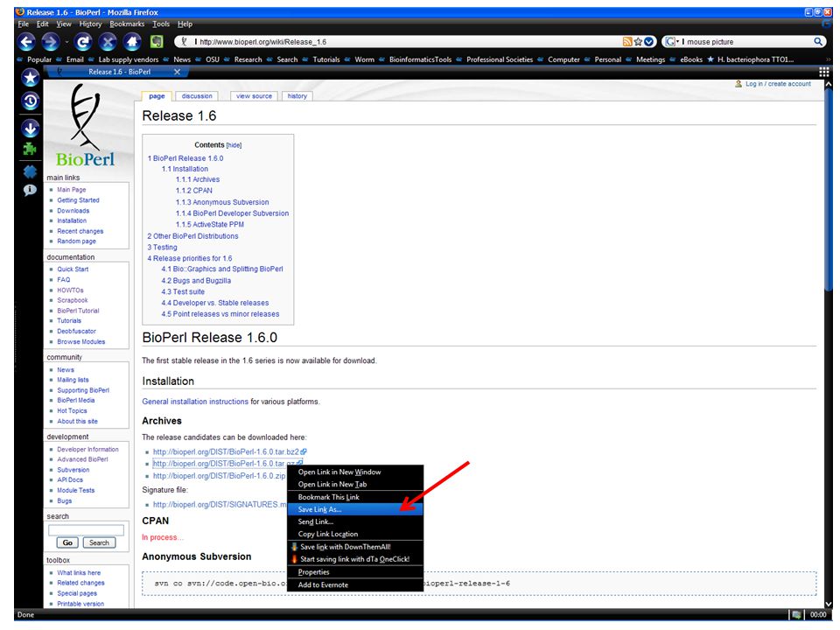Click the page vertical scrollbar thumb

(829, 191)
